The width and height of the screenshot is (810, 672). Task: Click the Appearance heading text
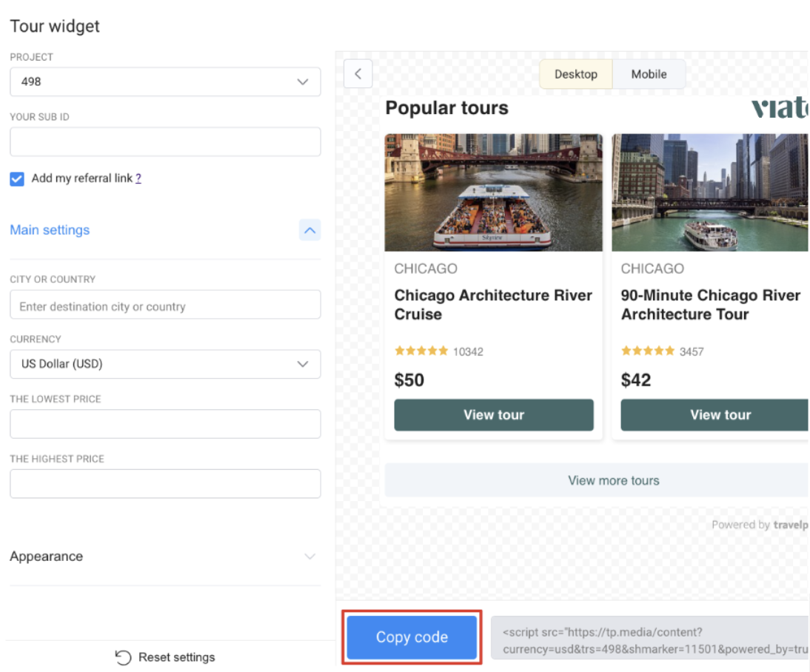click(x=47, y=557)
